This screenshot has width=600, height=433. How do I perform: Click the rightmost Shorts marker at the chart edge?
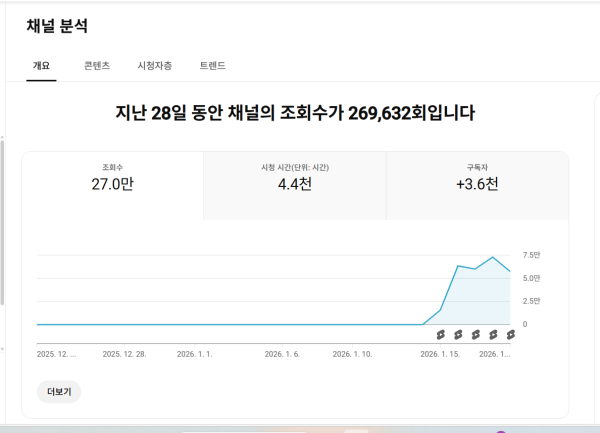[510, 334]
